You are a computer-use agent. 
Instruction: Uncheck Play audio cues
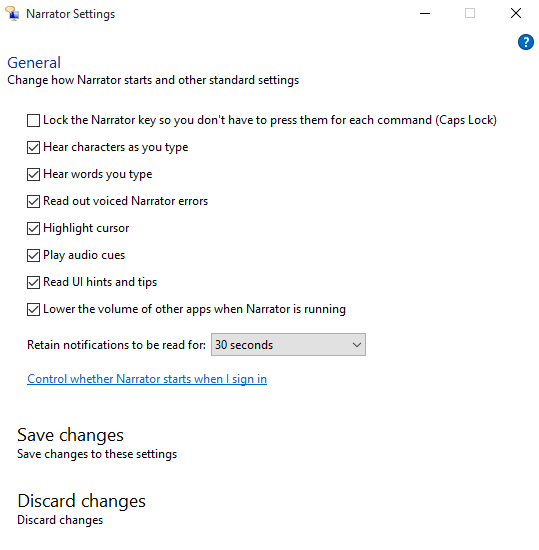pyautogui.click(x=33, y=255)
